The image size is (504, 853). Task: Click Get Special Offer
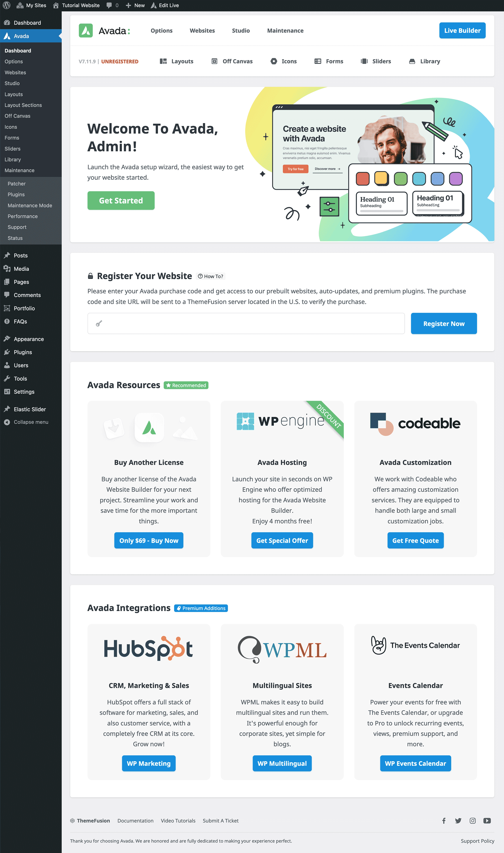coord(282,540)
